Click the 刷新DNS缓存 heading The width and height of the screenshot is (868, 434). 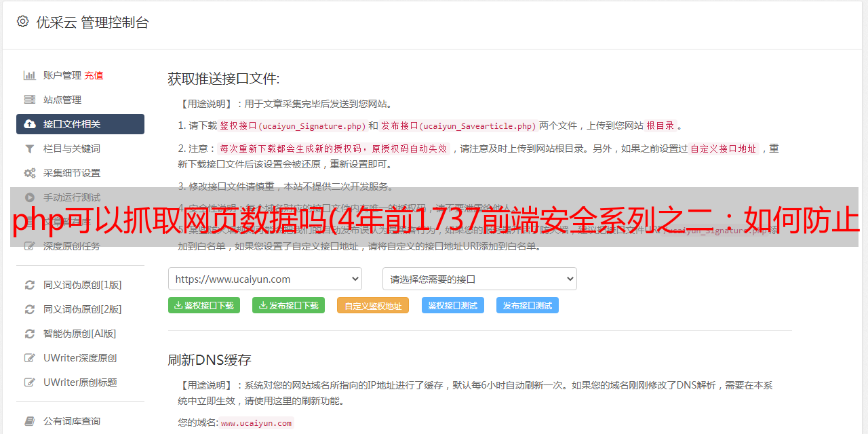pos(210,359)
